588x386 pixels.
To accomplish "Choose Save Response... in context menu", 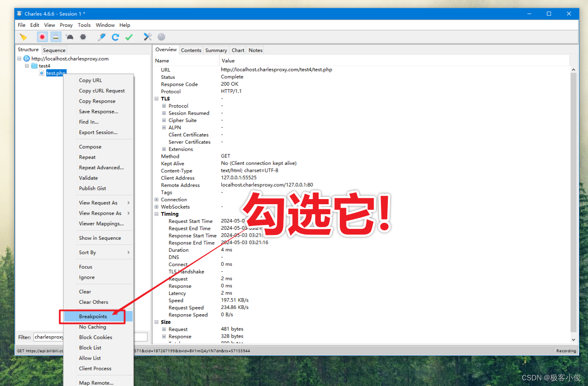I will point(99,112).
